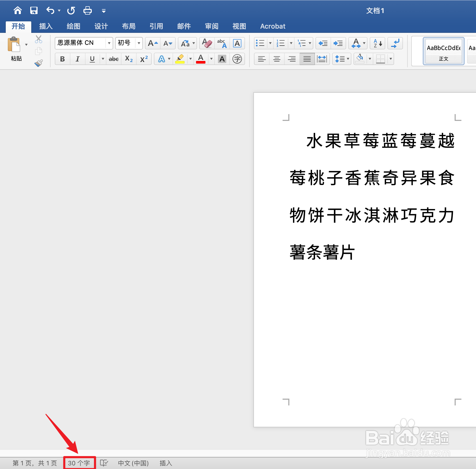Switch to the Acrobat ribbon tab
This screenshot has width=476, height=469.
coord(273,26)
